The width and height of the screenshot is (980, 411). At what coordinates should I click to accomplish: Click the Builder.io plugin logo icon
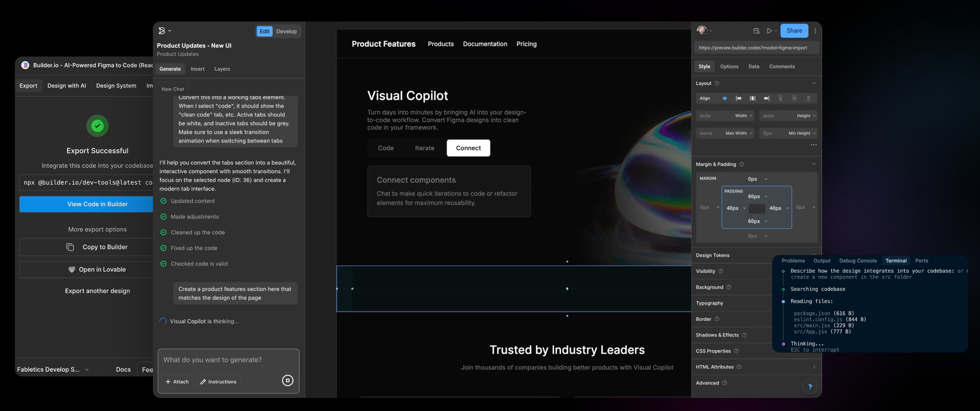pyautogui.click(x=25, y=65)
